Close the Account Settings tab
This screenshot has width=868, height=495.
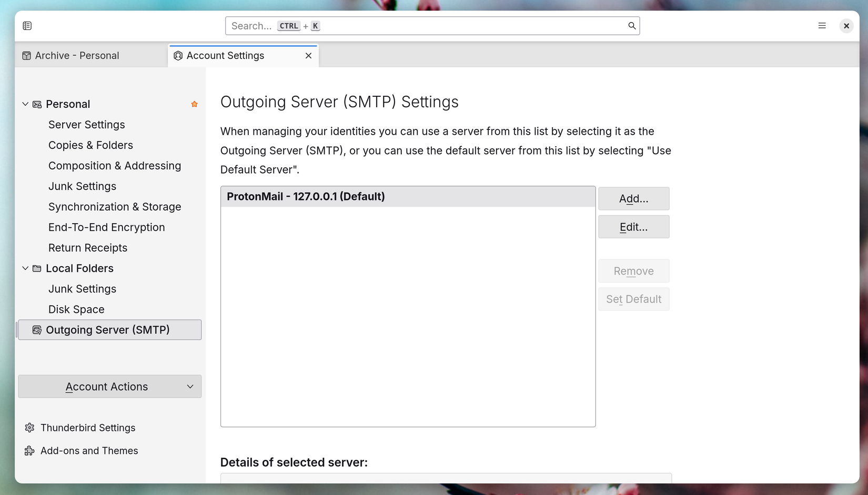[308, 56]
